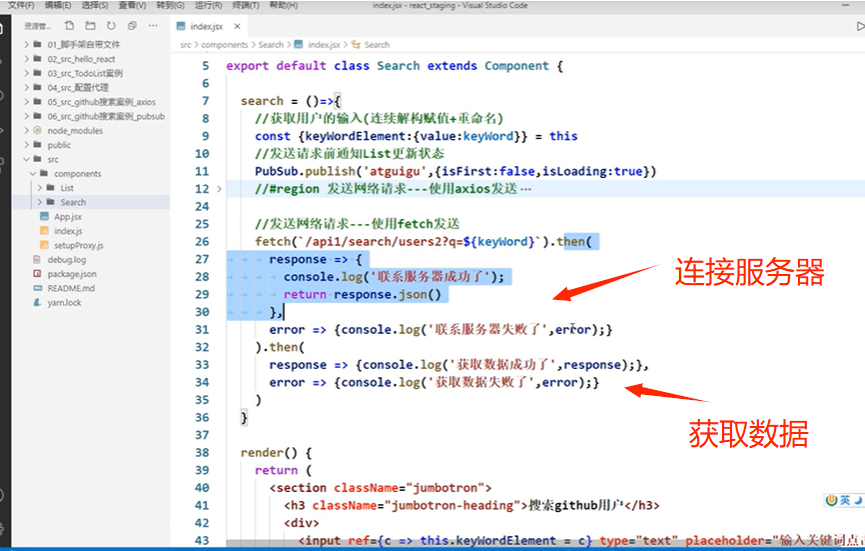Open the 转到(G) menu

[x=170, y=5]
